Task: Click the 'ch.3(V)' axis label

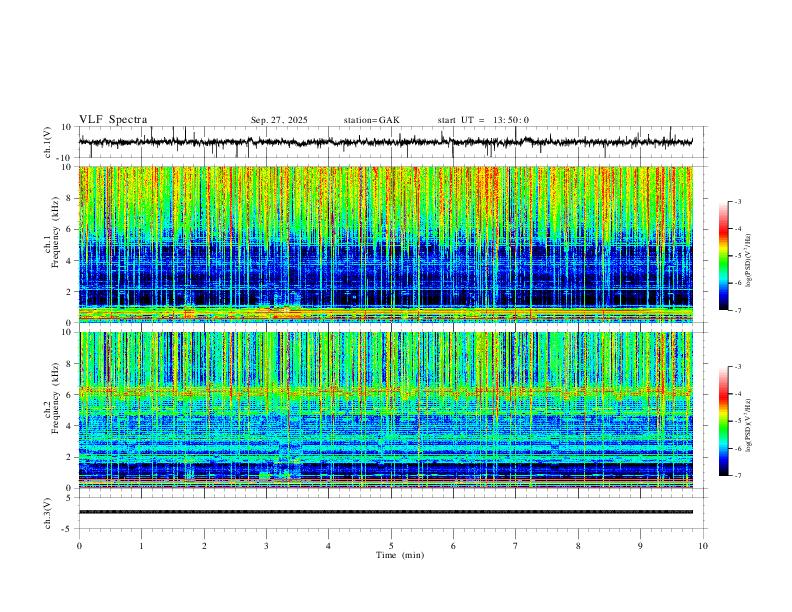Action: click(x=48, y=513)
